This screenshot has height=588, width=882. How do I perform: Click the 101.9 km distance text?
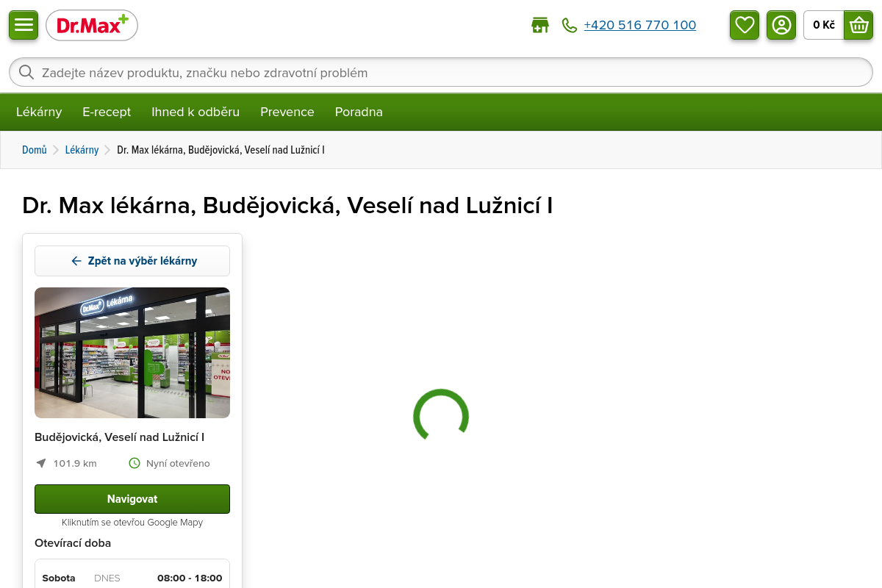coord(75,463)
